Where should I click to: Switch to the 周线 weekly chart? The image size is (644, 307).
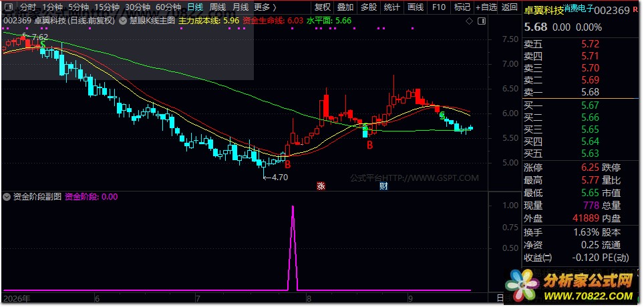pos(218,7)
